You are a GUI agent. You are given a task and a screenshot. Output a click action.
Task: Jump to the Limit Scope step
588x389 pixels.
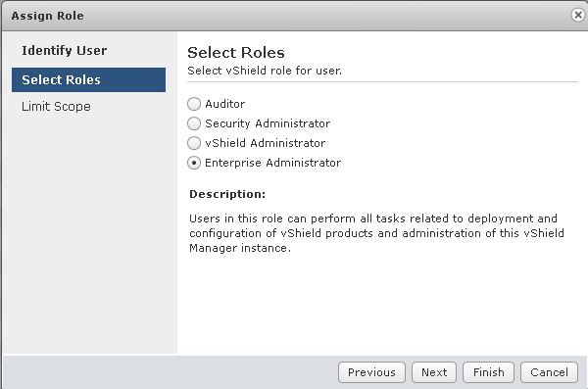point(56,107)
